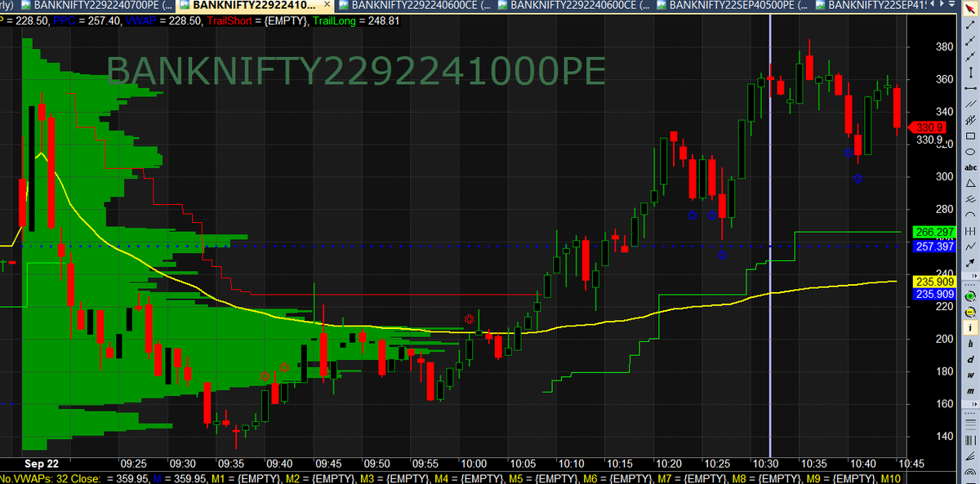
Task: Click the 'No.VWAPs: 32 Close' bottom text
Action: pyautogui.click(x=51, y=477)
